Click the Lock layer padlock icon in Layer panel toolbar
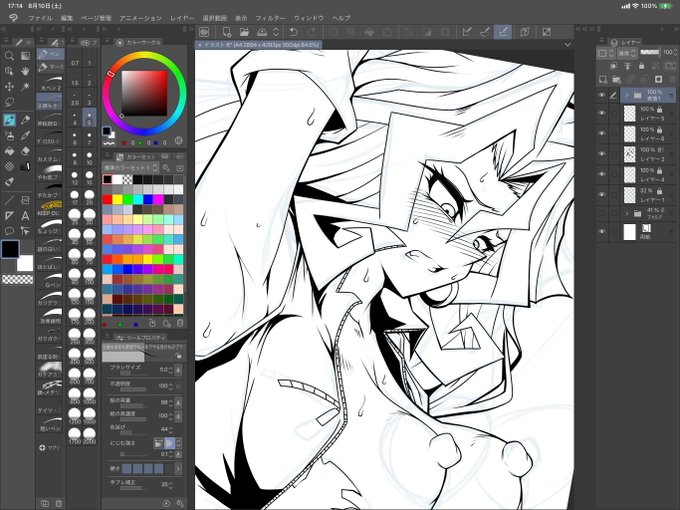This screenshot has width=680, height=510. (641, 65)
